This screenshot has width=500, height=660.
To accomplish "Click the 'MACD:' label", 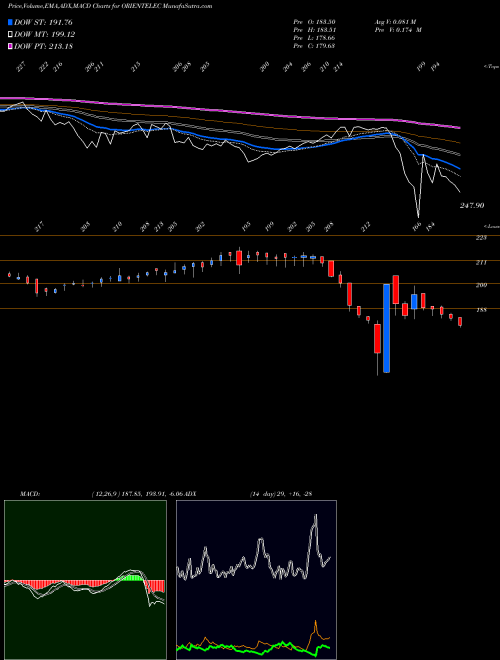I will click(30, 494).
